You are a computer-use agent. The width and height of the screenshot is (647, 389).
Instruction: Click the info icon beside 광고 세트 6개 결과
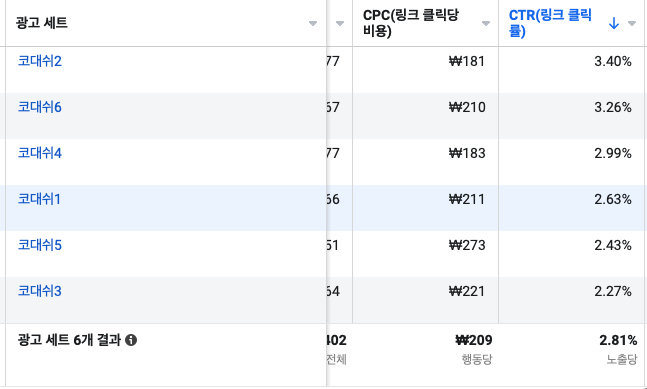(x=131, y=340)
